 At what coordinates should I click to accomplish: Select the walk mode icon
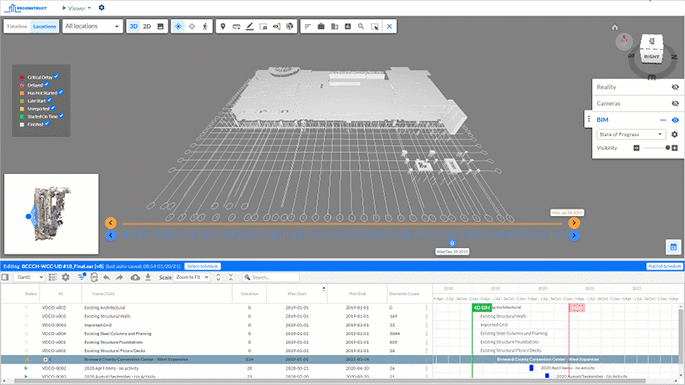tap(205, 27)
